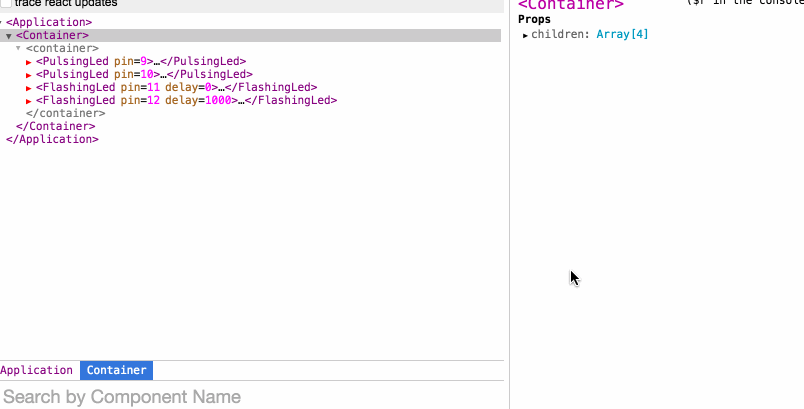Click the Array[4] prop value
Image resolution: width=804 pixels, height=409 pixels.
pos(622,34)
